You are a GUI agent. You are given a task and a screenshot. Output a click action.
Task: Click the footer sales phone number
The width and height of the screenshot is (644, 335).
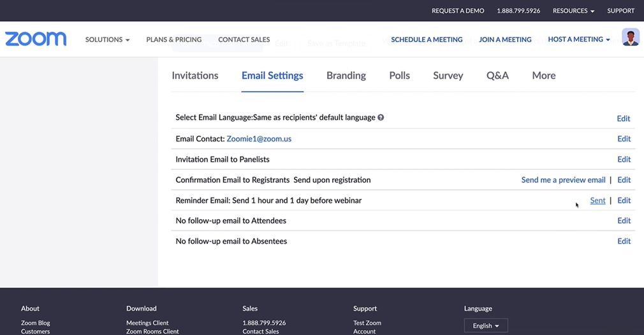(264, 323)
